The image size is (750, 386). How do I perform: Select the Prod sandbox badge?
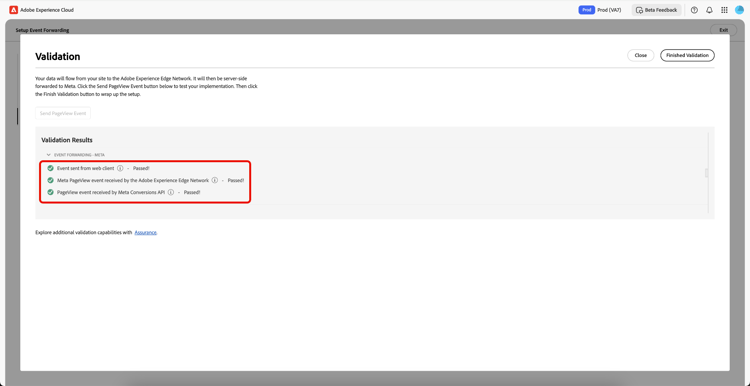586,10
